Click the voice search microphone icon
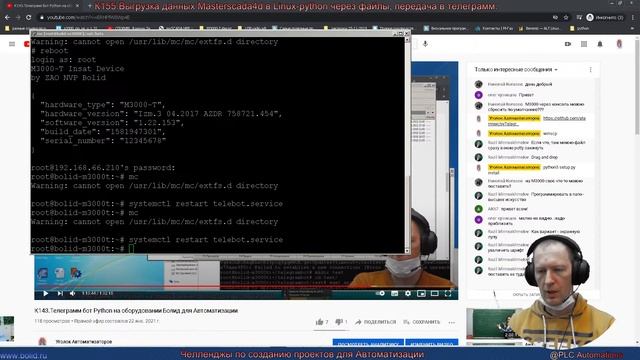The height and width of the screenshot is (360, 640). coord(425,44)
